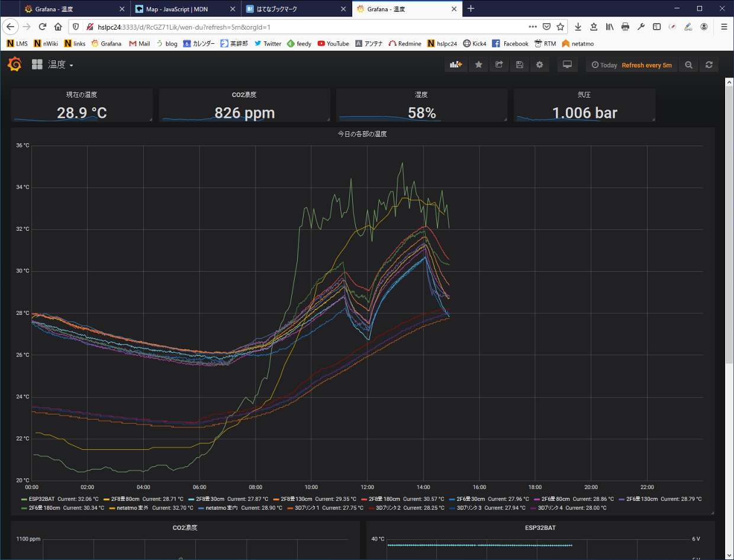The image size is (734, 560).
Task: Refresh the dashboard with the refresh icon
Action: [709, 65]
